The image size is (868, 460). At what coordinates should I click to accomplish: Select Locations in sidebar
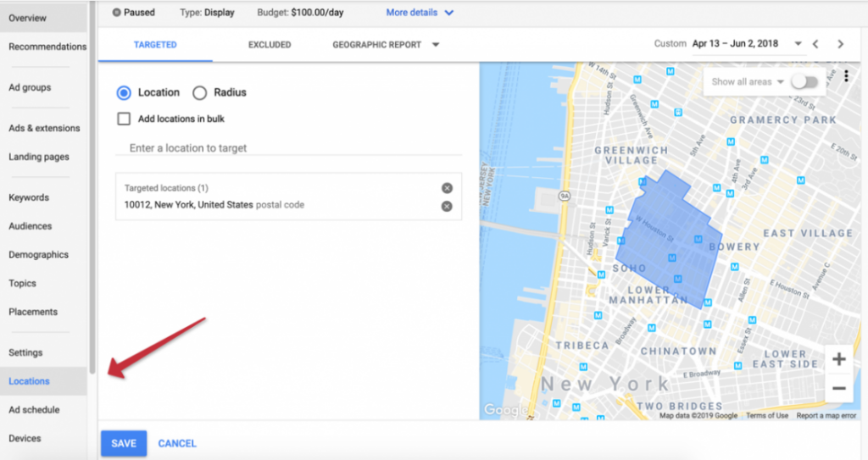pos(29,381)
